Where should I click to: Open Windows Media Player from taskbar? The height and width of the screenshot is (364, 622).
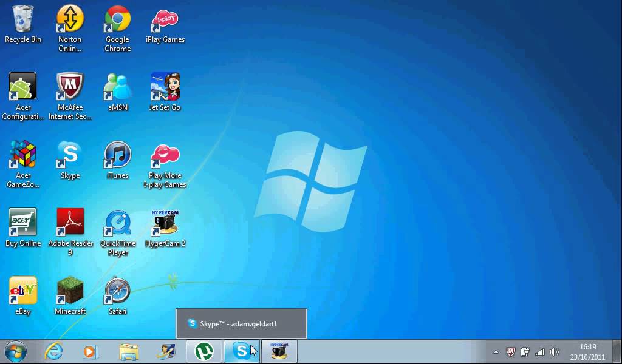click(x=91, y=351)
